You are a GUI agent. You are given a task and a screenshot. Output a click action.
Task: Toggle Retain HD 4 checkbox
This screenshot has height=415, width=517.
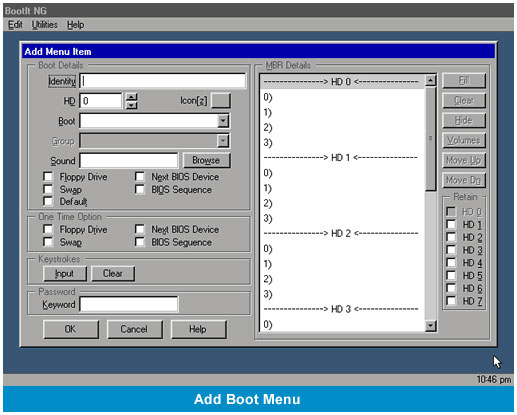coord(451,262)
